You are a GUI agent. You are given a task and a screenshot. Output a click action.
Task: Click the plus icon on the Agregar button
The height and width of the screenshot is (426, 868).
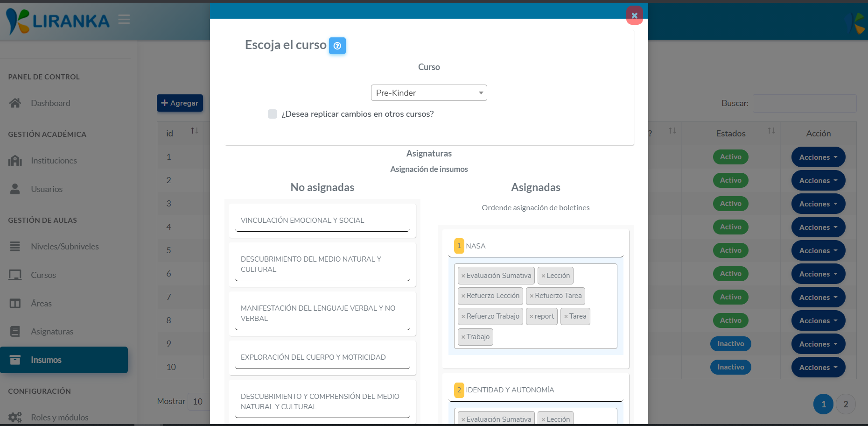(166, 103)
